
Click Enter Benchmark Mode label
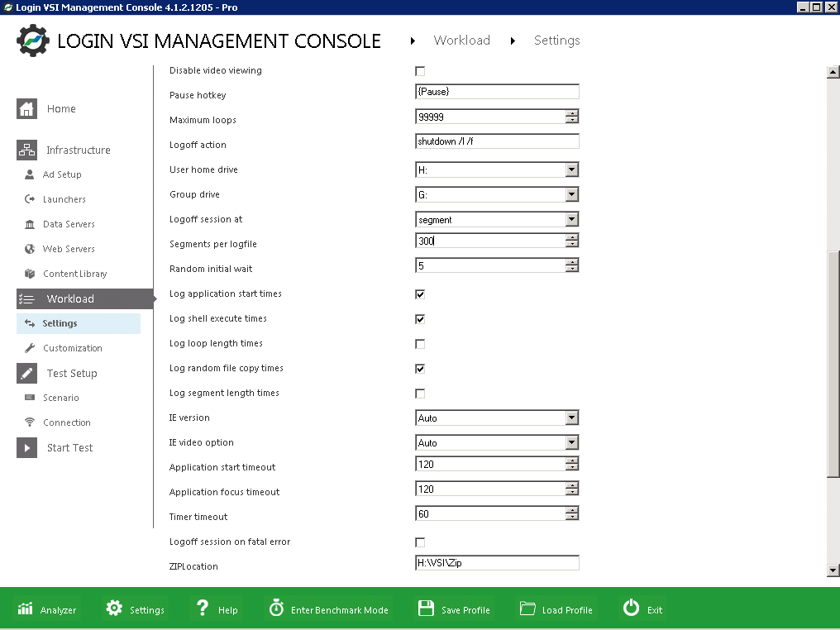point(340,610)
